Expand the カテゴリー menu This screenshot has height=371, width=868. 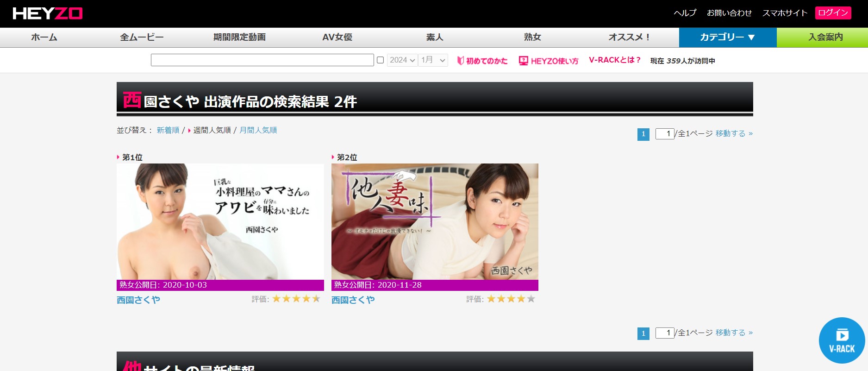[x=727, y=38]
